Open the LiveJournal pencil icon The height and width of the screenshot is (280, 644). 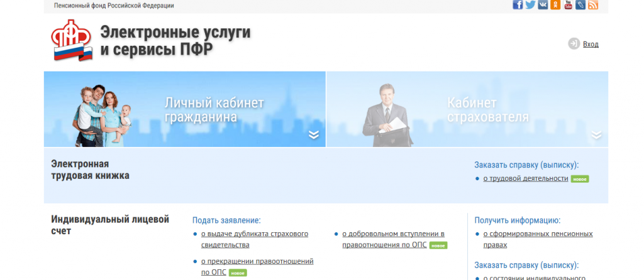pyautogui.click(x=580, y=4)
